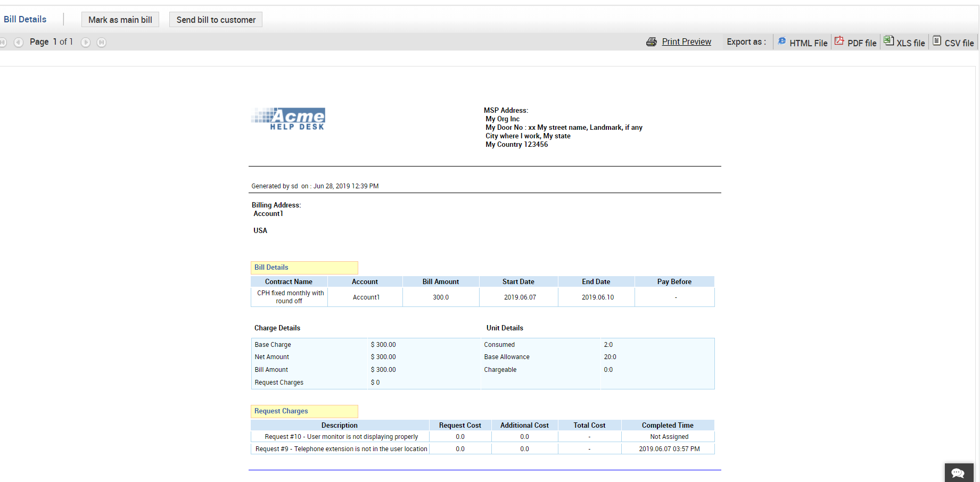Click the Request Charges section header
The width and height of the screenshot is (980, 482).
tap(304, 411)
